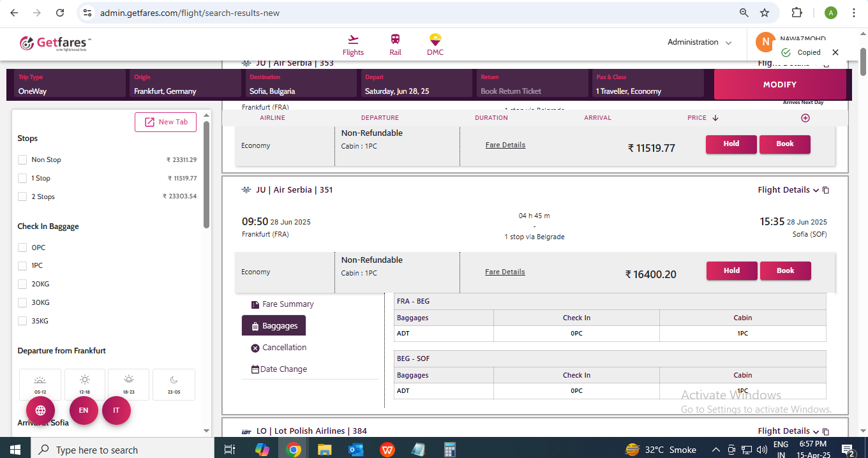
Task: Sort results by Price column arrow
Action: click(715, 118)
